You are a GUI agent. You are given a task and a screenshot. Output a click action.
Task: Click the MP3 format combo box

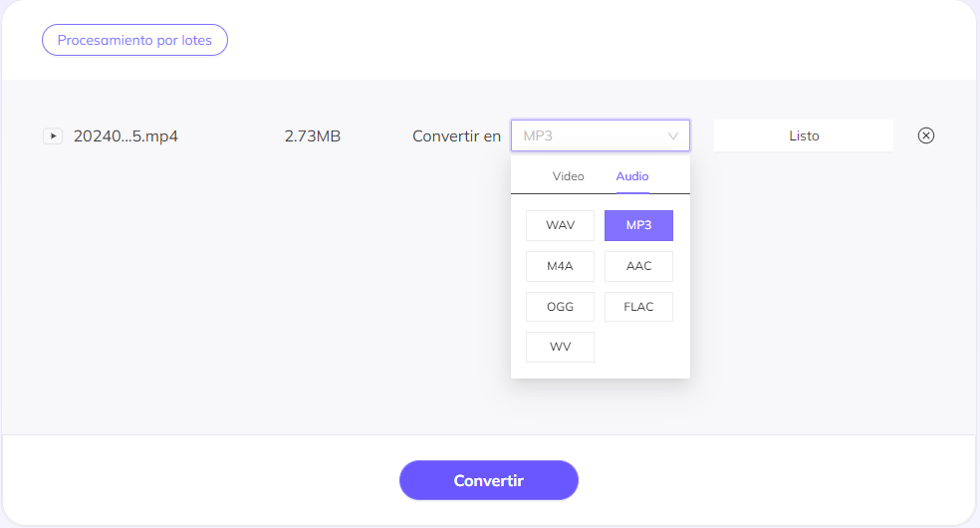[588, 136]
